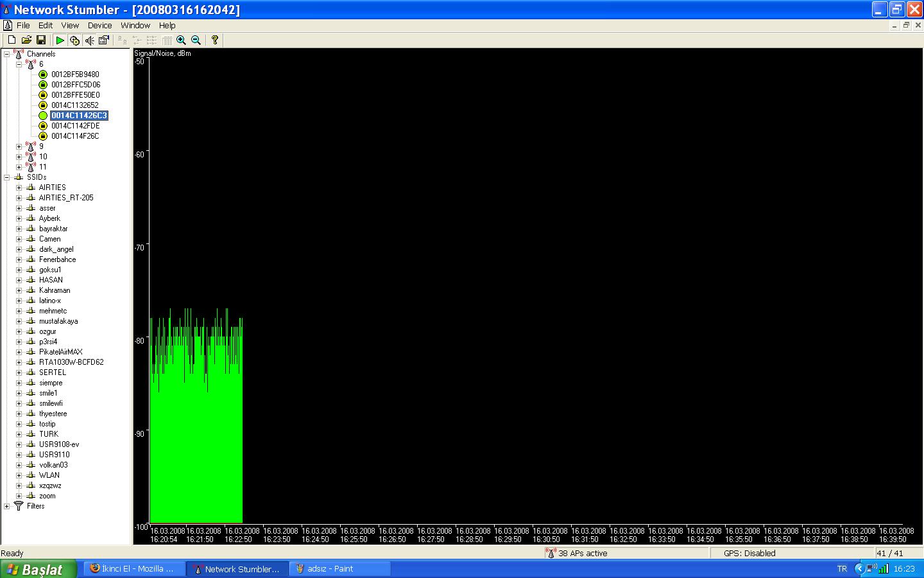Click the Open file folder icon
This screenshot has width=924, height=578.
(x=26, y=40)
